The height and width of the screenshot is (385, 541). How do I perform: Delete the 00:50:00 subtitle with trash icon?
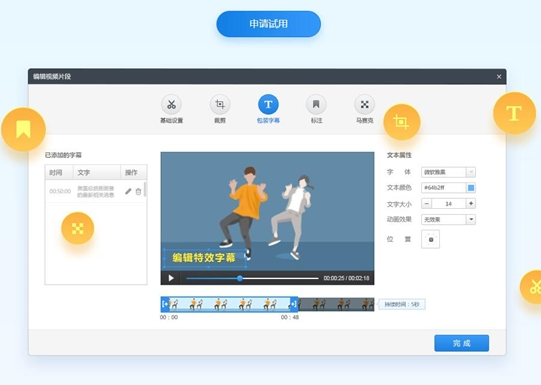click(x=138, y=191)
